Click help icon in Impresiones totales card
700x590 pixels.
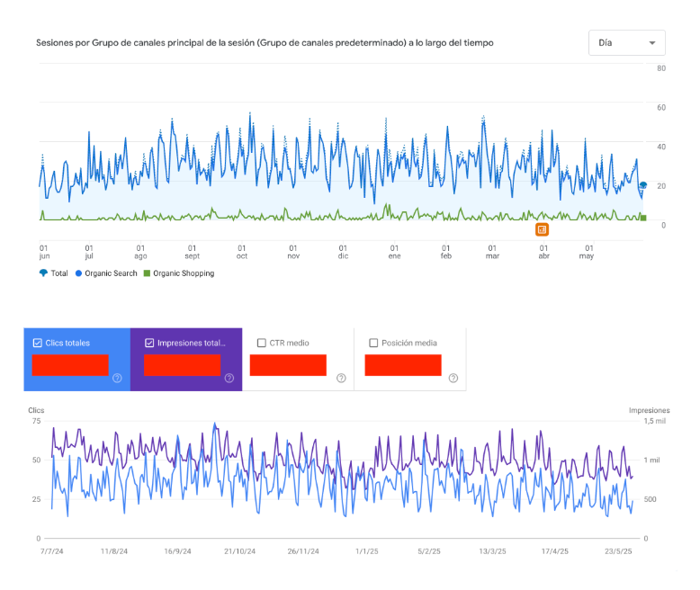tap(229, 379)
